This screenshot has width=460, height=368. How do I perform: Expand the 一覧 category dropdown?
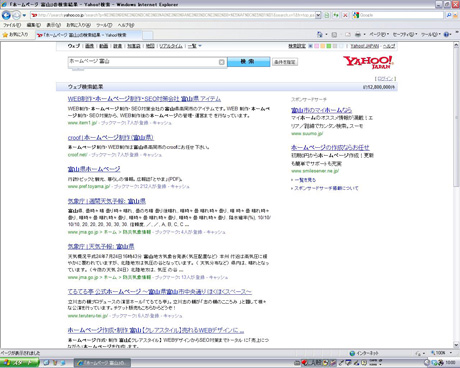coord(195,46)
